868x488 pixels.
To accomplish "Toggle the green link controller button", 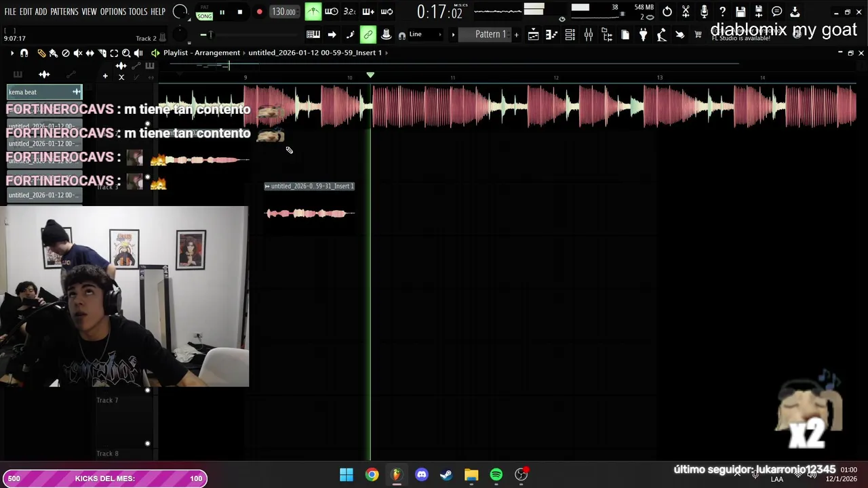I will click(368, 35).
